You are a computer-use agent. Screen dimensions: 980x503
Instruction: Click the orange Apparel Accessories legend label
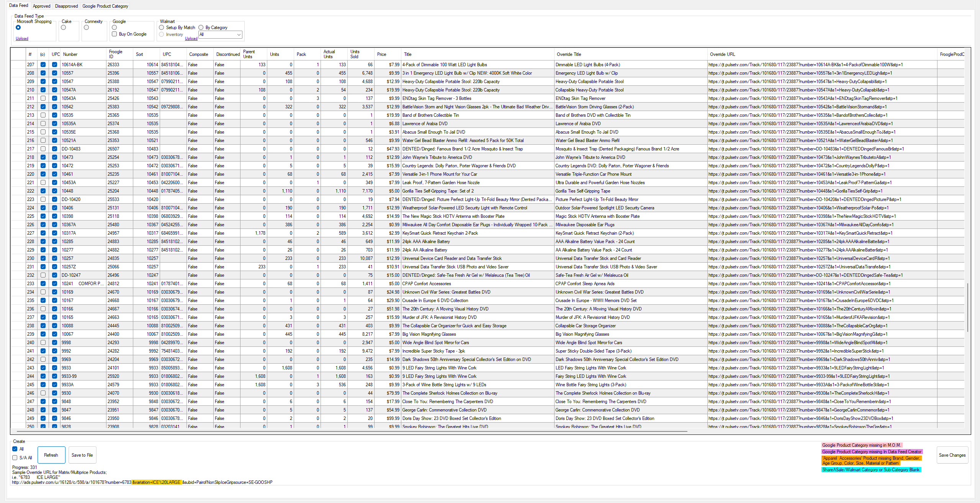point(871,461)
